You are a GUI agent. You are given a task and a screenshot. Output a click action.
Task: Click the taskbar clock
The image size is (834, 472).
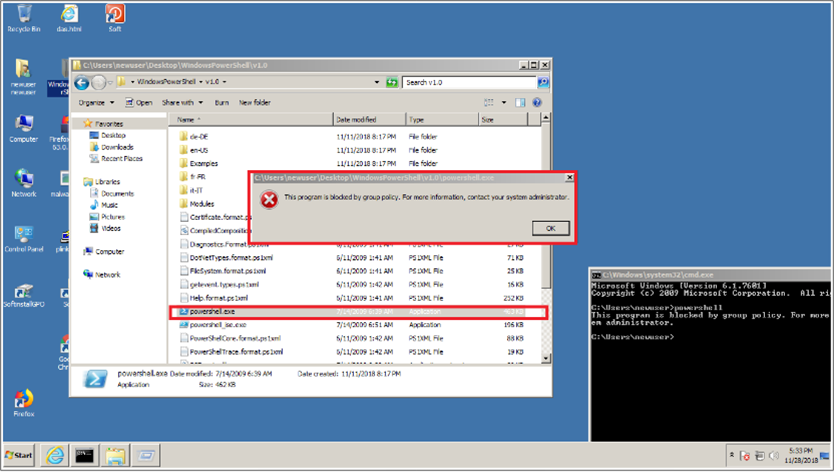tap(800, 456)
